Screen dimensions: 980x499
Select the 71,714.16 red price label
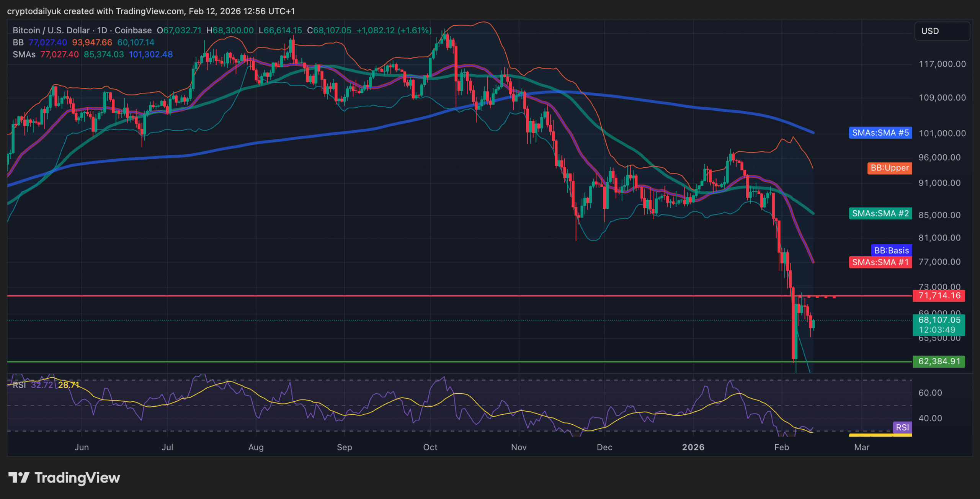pyautogui.click(x=939, y=296)
